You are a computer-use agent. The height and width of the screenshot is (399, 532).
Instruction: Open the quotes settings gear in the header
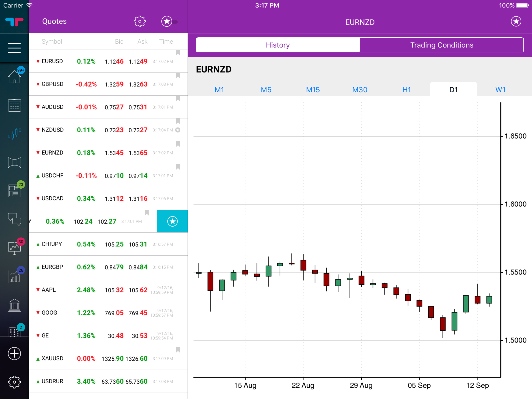(x=140, y=21)
